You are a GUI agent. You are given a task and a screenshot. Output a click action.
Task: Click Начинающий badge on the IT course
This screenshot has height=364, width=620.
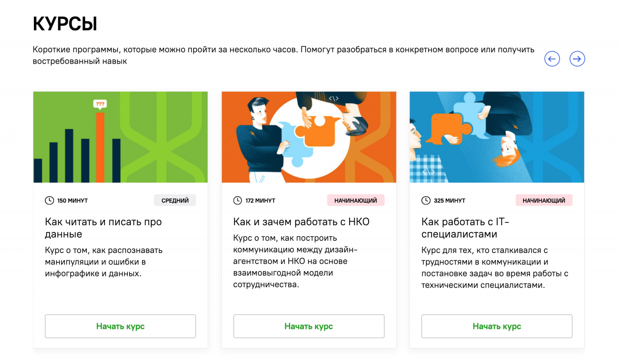pyautogui.click(x=544, y=201)
